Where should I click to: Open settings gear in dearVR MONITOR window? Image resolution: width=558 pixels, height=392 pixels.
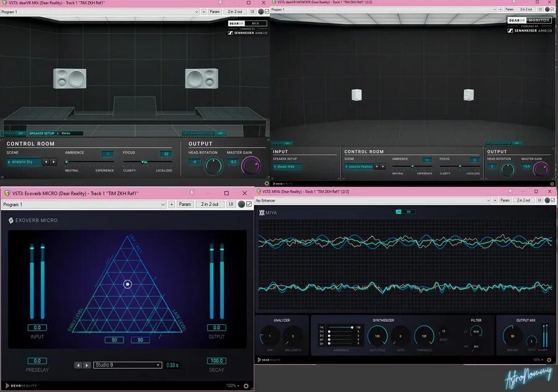coord(552,184)
